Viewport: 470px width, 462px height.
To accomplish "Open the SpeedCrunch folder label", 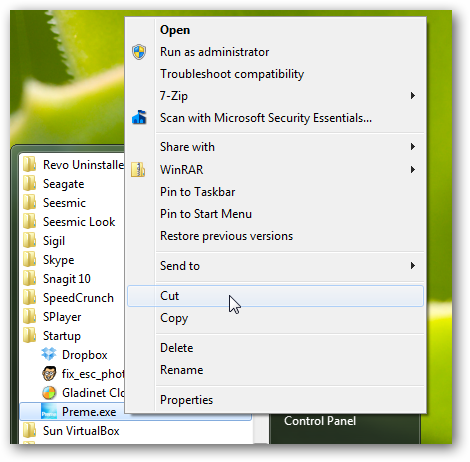I will [78, 298].
